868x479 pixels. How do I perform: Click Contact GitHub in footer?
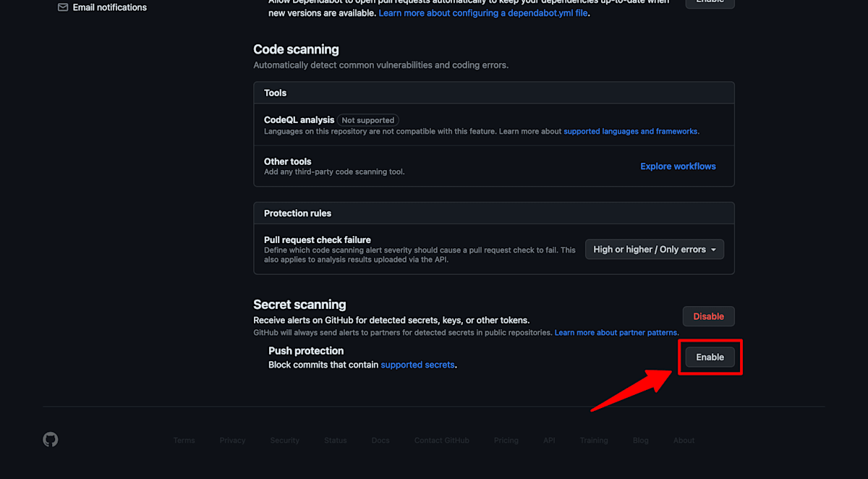(x=442, y=441)
